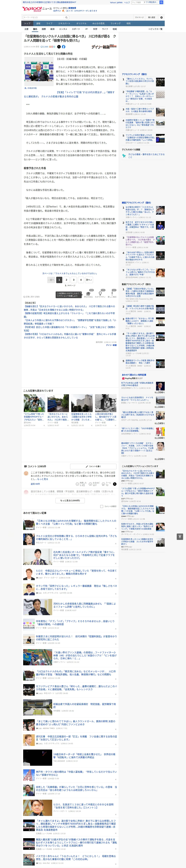Open the Yahoo! JAPAN header link
186x868 pixels.
(116, 2)
